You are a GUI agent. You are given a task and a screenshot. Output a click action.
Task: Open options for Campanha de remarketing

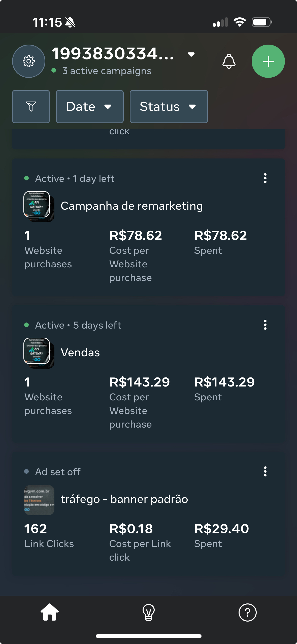click(x=265, y=178)
